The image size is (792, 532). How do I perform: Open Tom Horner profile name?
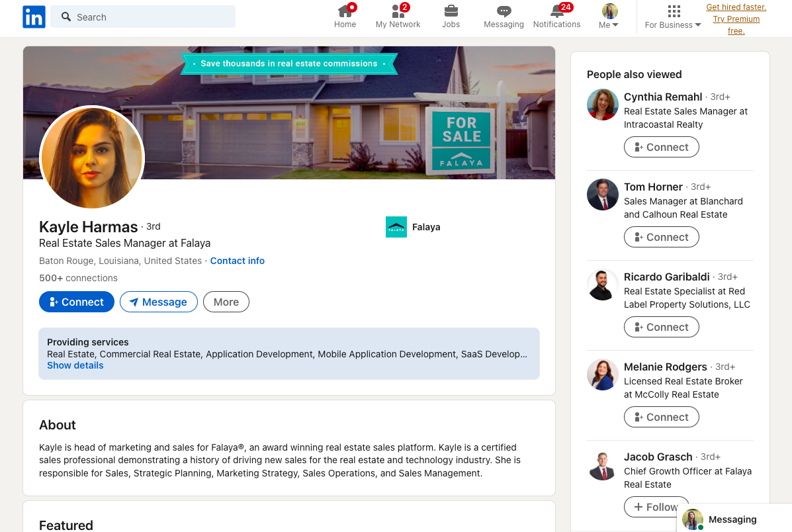tap(653, 187)
